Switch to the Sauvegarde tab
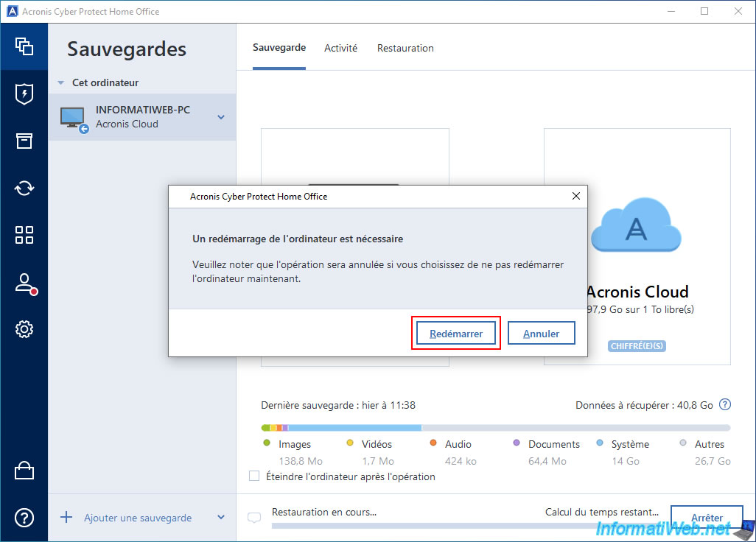Viewport: 756px width, 542px height. coord(279,48)
